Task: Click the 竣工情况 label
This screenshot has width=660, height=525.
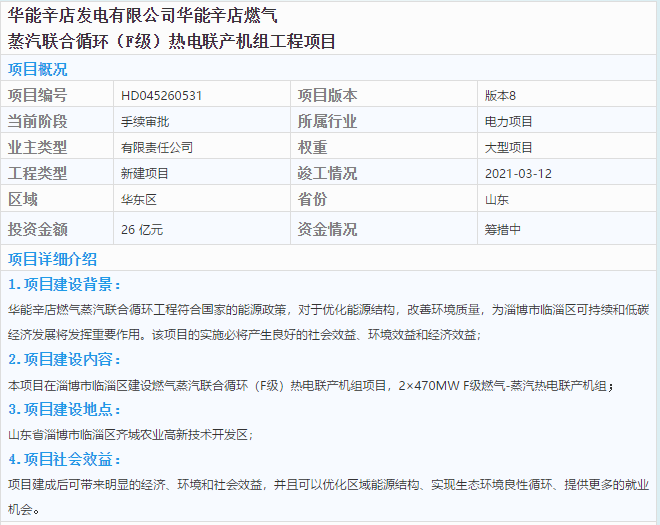Action: click(x=327, y=173)
